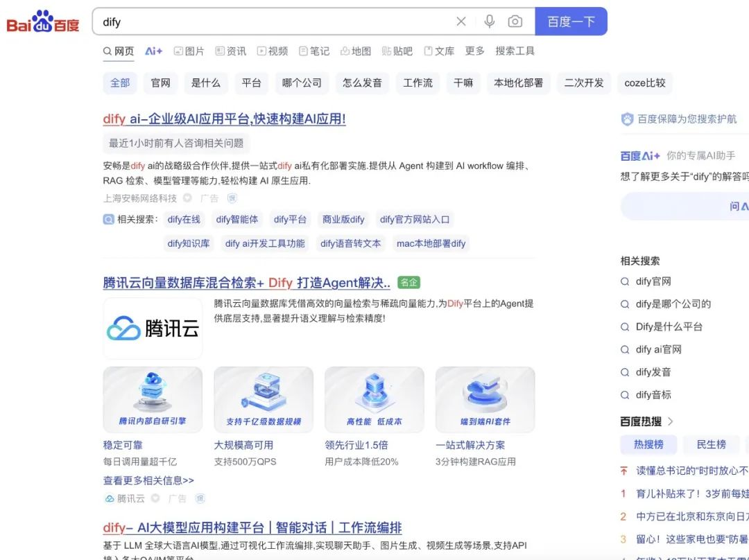
Task: Open result 腾讯云向量数据库混合检索+ Dify
Action: pyautogui.click(x=246, y=283)
